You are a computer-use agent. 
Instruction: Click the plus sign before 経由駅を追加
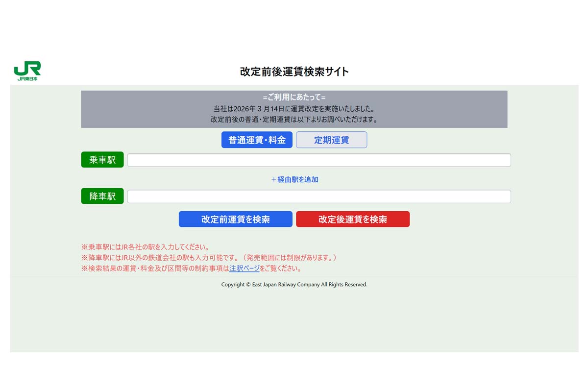tap(273, 179)
